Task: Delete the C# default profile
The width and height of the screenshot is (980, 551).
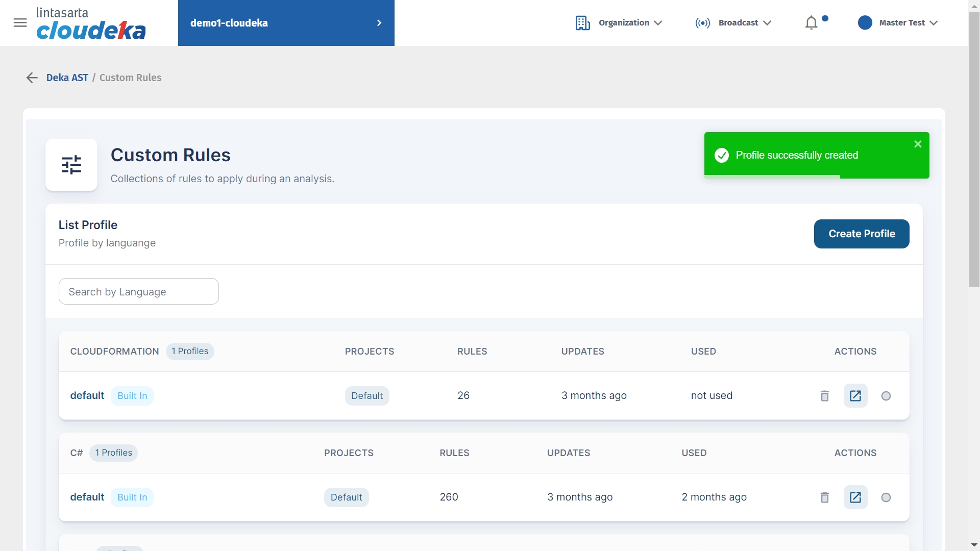Action: [x=824, y=497]
